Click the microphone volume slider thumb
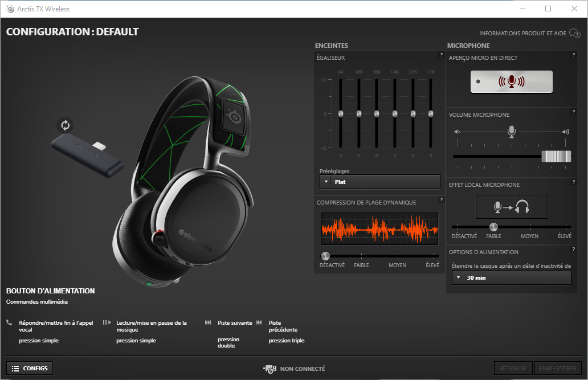This screenshot has width=588, height=380. coord(557,157)
